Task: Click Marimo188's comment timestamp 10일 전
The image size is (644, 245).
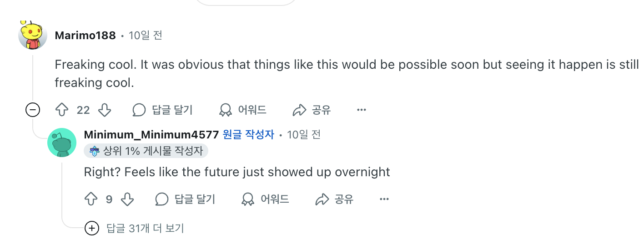Action: (146, 36)
